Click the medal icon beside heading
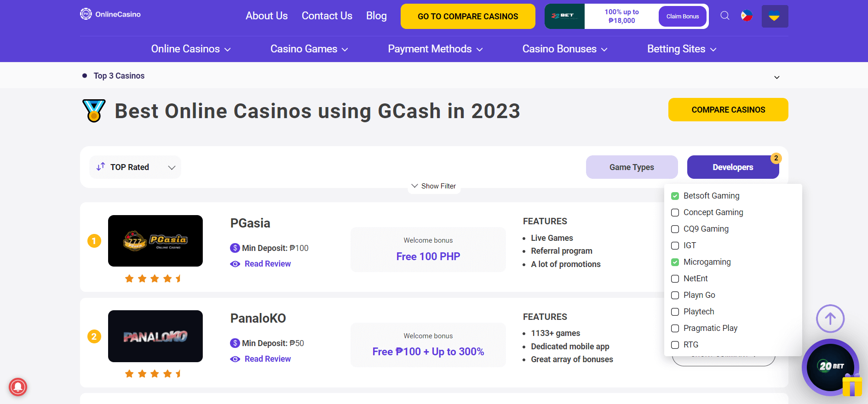The image size is (868, 404). 94,111
